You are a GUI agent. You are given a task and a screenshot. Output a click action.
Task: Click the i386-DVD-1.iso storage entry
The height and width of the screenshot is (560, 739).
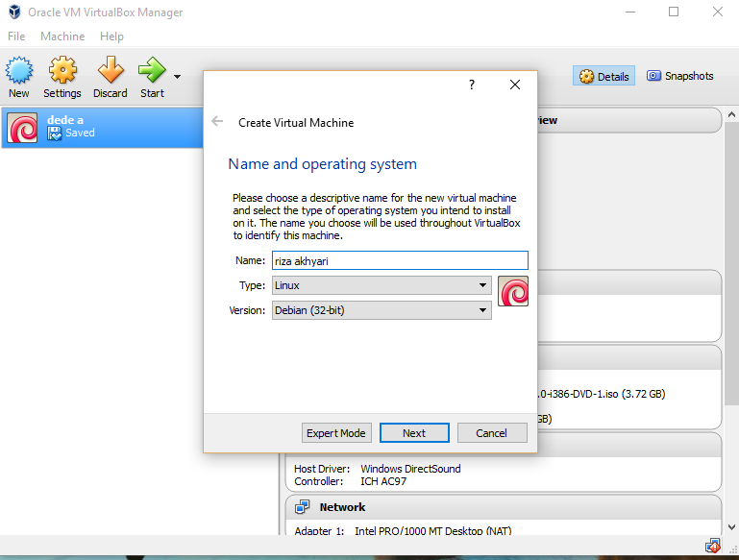point(602,394)
